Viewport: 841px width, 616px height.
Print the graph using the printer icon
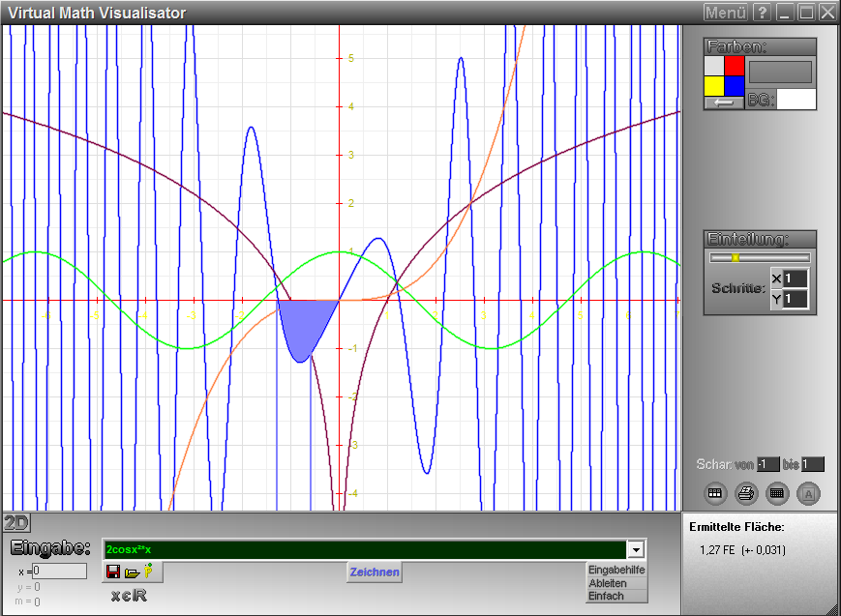(746, 493)
